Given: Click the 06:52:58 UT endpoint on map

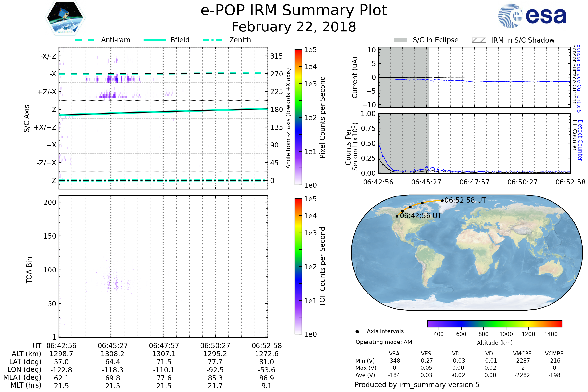Looking at the screenshot, I should pos(442,201).
